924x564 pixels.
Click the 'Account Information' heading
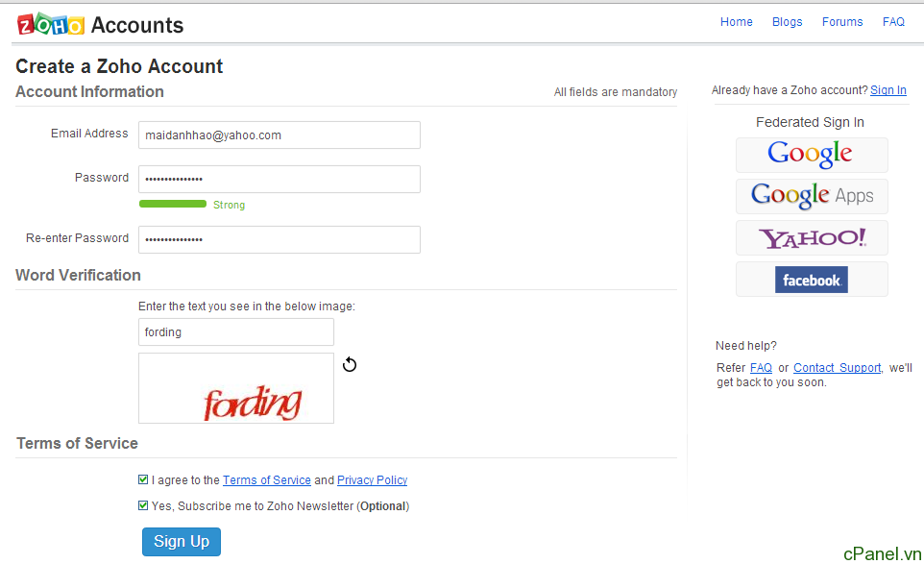[89, 91]
